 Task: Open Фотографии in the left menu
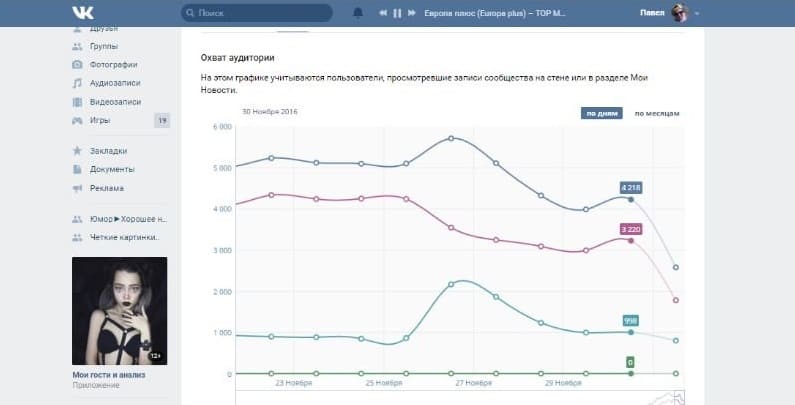coord(112,64)
